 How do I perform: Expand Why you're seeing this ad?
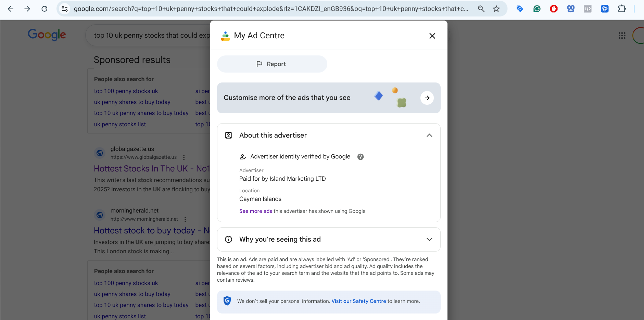coord(429,240)
